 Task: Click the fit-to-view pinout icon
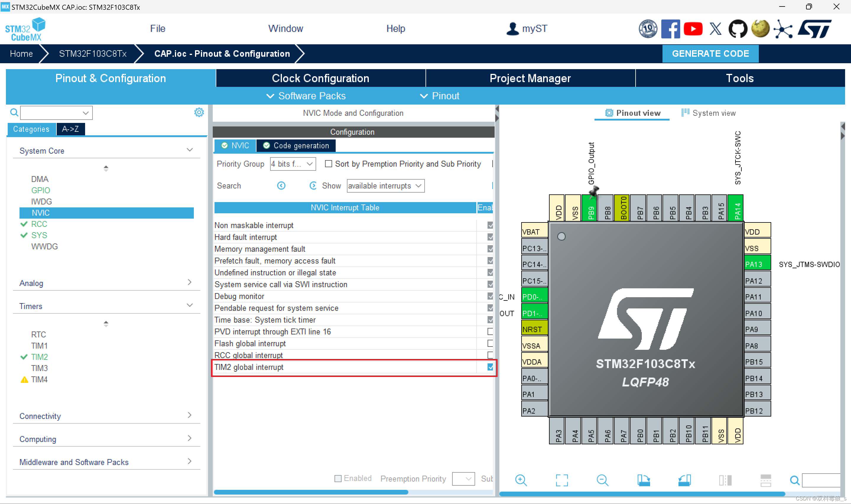click(x=562, y=480)
